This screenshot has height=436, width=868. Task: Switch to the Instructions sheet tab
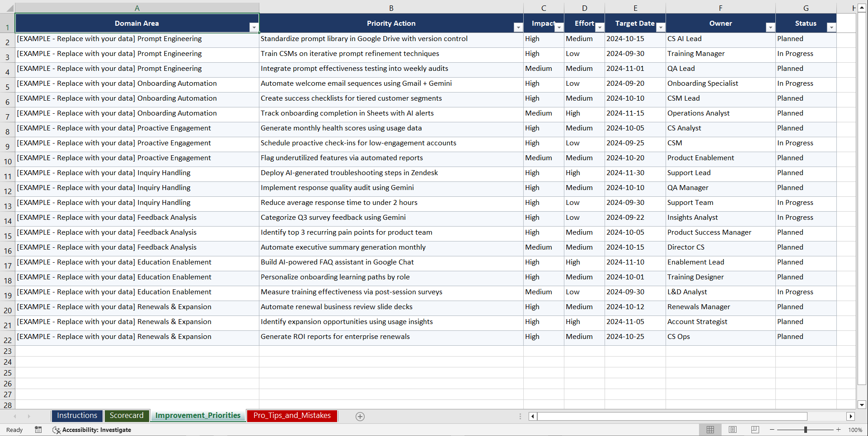[77, 416]
